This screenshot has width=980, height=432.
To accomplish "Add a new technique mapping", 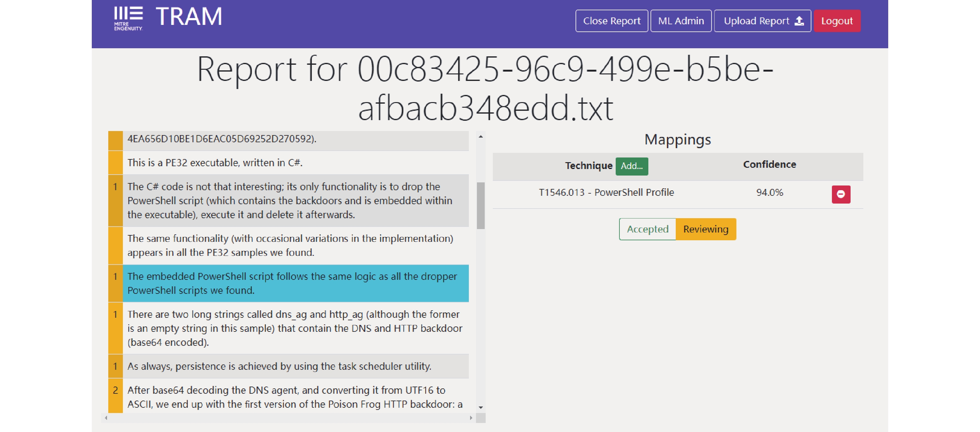I will click(631, 166).
